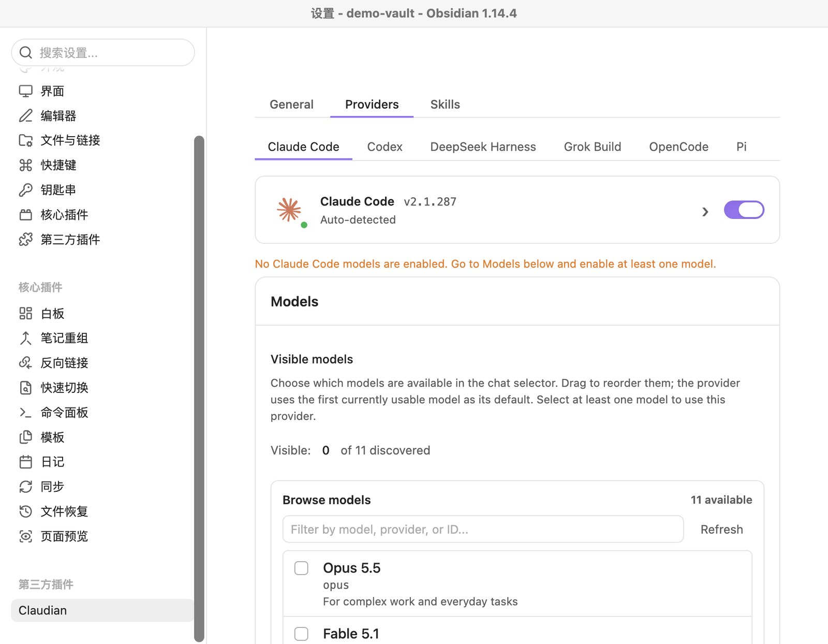This screenshot has width=828, height=644.
Task: Click the Refresh models button
Action: tap(721, 530)
